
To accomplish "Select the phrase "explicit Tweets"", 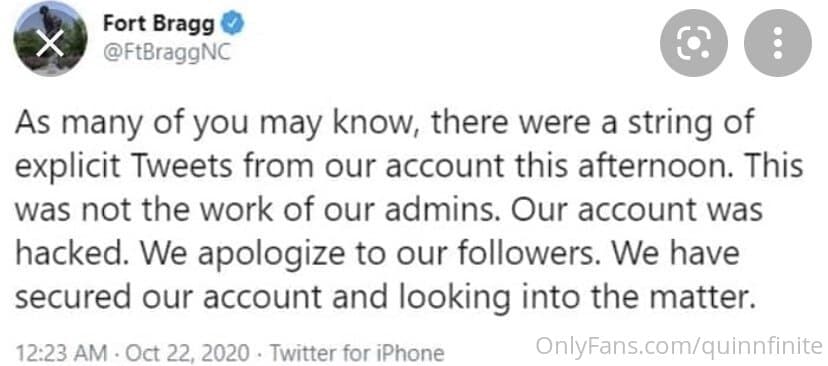I will point(124,167).
